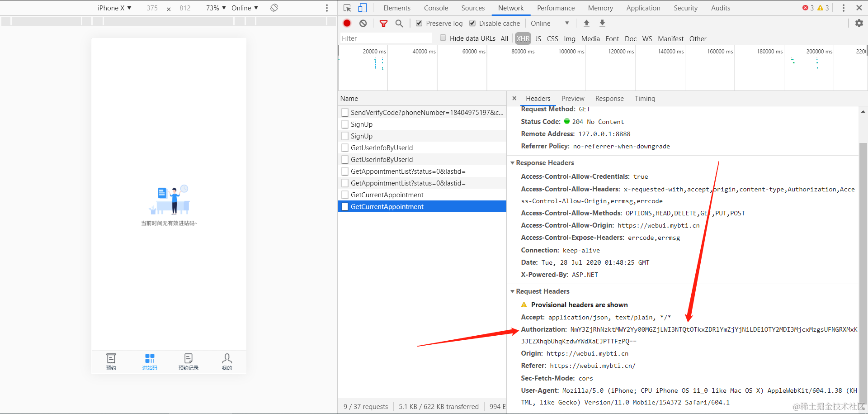
Task: Filter requests by JS type
Action: (x=538, y=38)
